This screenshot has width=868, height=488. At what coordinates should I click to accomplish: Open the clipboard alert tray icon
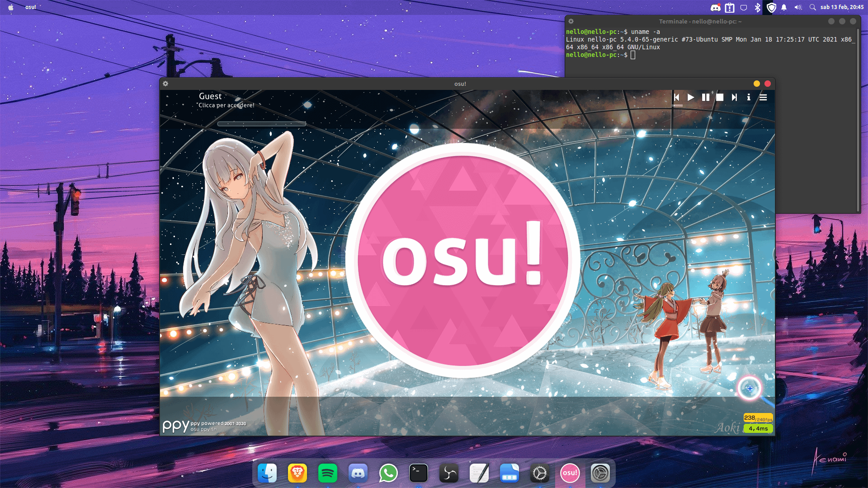[x=730, y=7]
